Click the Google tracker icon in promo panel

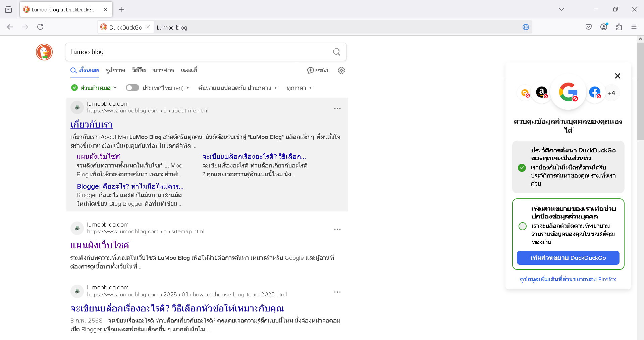(x=568, y=92)
